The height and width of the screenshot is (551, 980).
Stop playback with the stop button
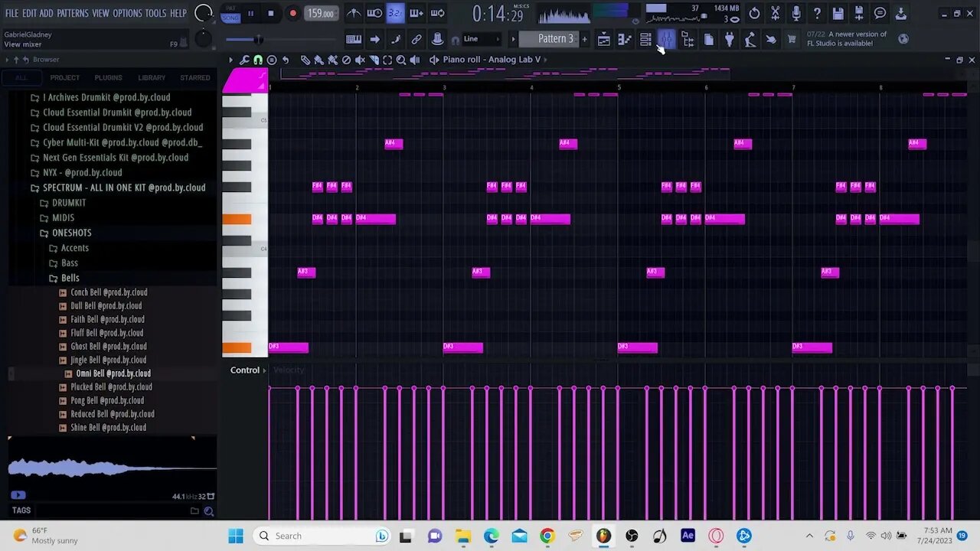point(270,13)
